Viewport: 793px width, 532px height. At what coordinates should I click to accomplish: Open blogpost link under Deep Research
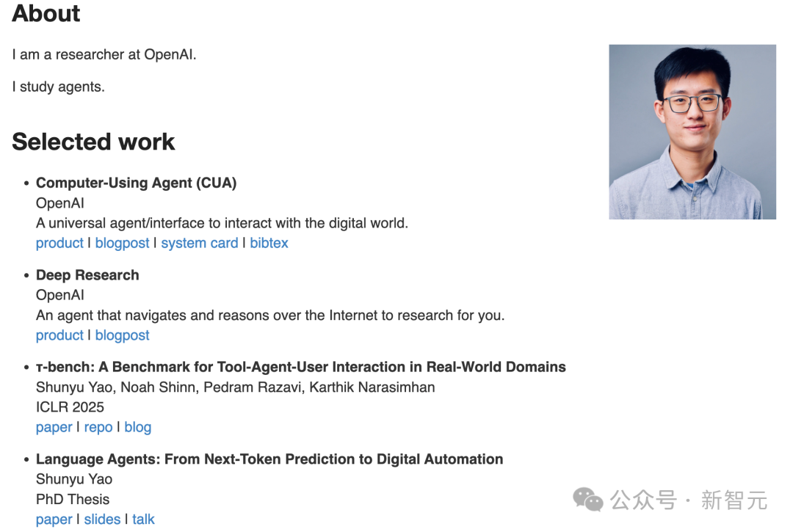[x=122, y=335]
